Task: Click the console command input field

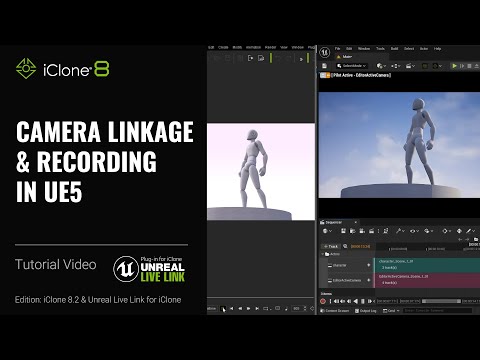Action: pos(438,311)
